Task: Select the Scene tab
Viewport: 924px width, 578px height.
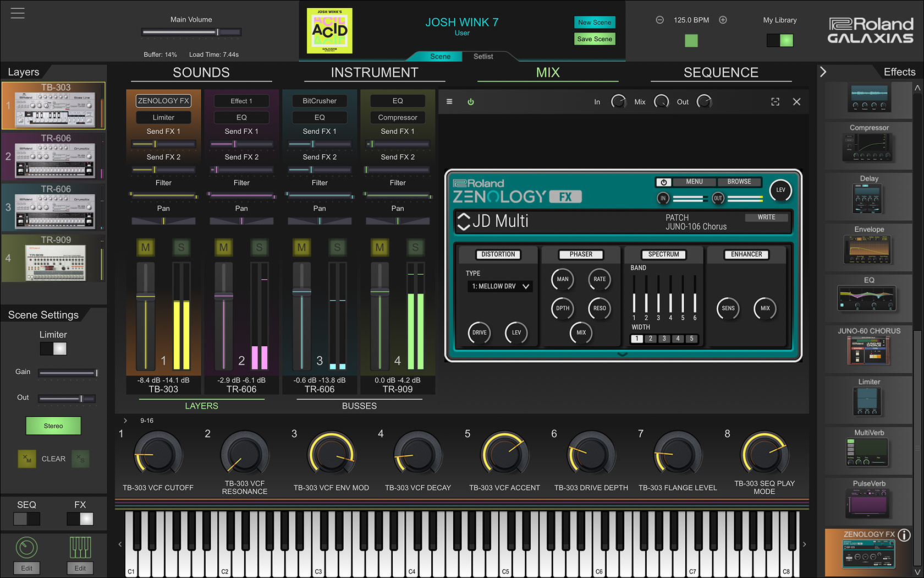Action: pos(440,56)
